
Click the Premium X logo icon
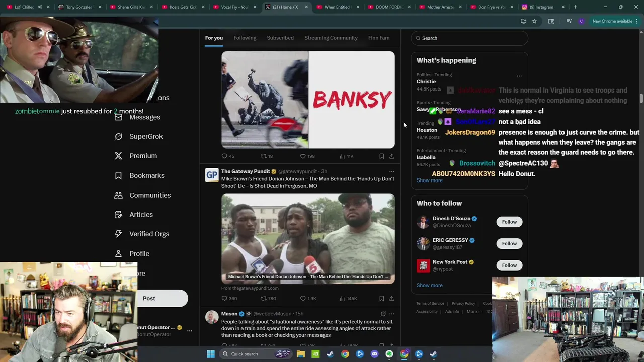click(x=118, y=156)
